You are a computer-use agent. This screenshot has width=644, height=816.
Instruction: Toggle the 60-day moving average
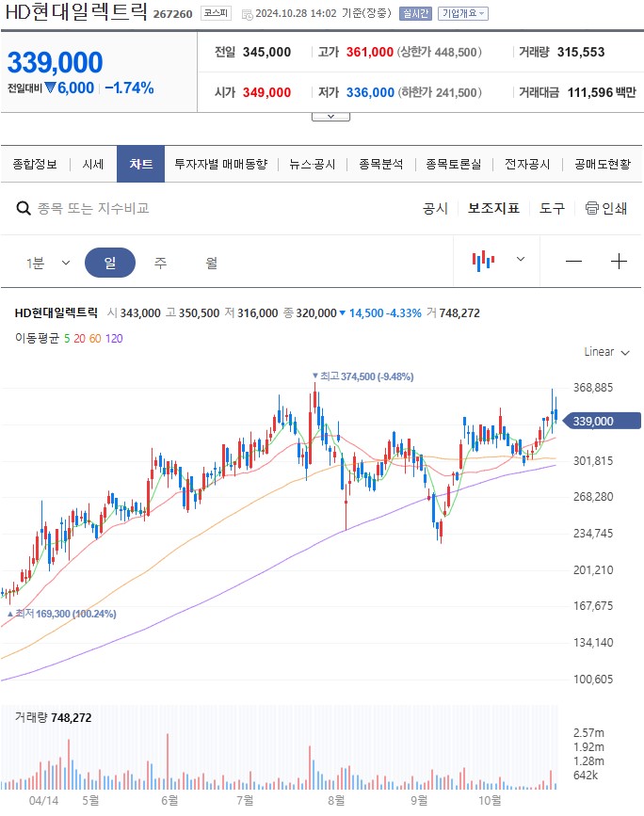(x=95, y=339)
